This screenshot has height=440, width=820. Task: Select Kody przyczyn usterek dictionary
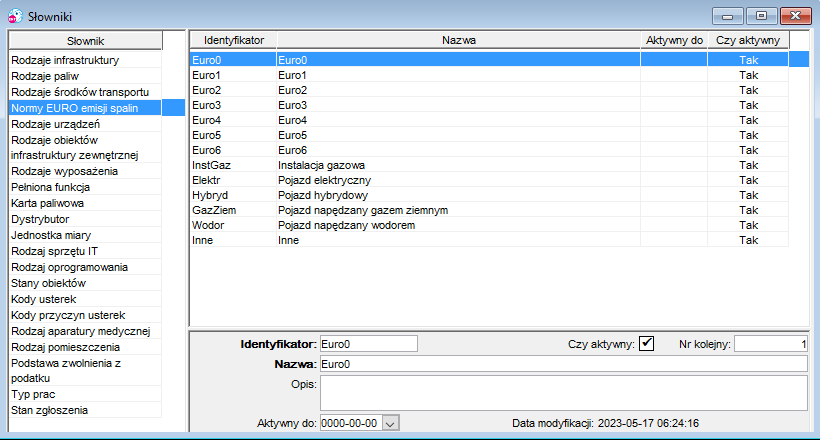coord(85,315)
